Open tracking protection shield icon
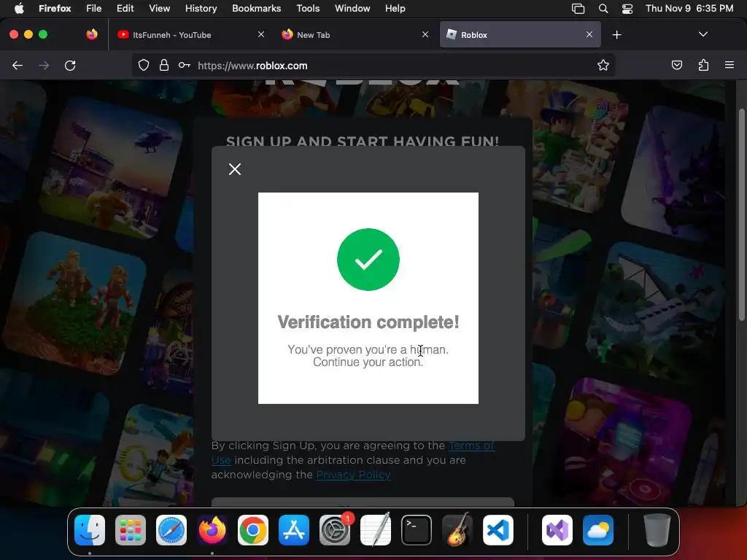The width and height of the screenshot is (747, 560). click(144, 65)
